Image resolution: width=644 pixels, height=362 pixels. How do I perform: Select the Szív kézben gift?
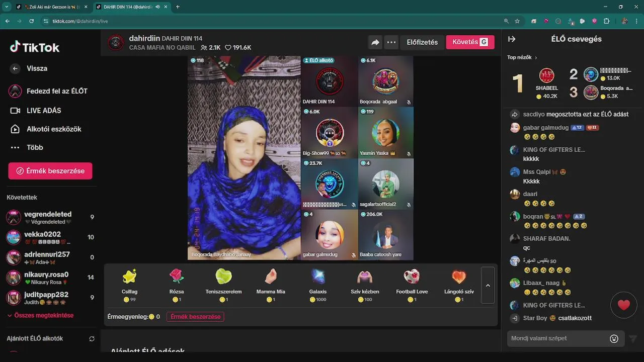365,285
